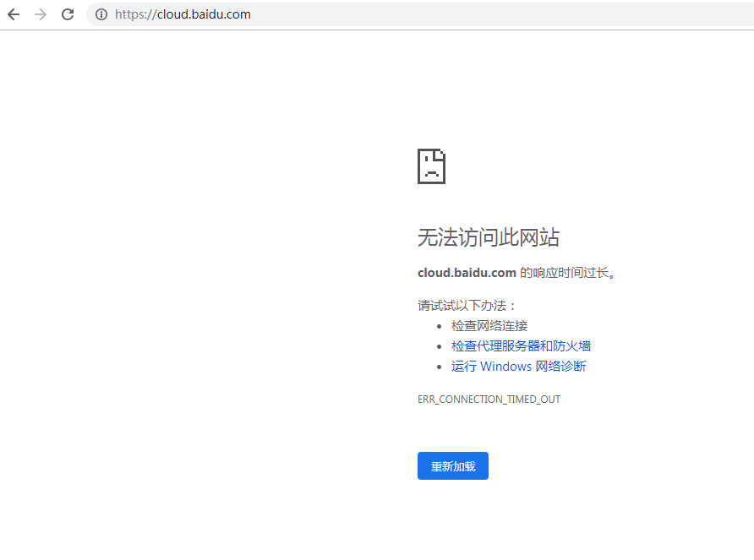Focus the address bar showing cloud.baidu.com
754x560 pixels.
tap(420, 14)
